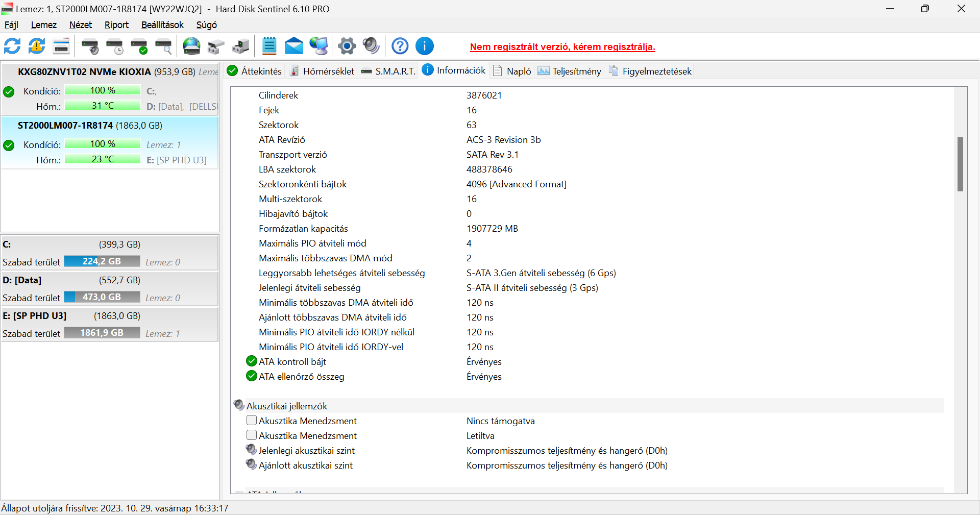Open the Figyelmeztetések tab
Viewport: 980px width, 515px height.
(650, 71)
